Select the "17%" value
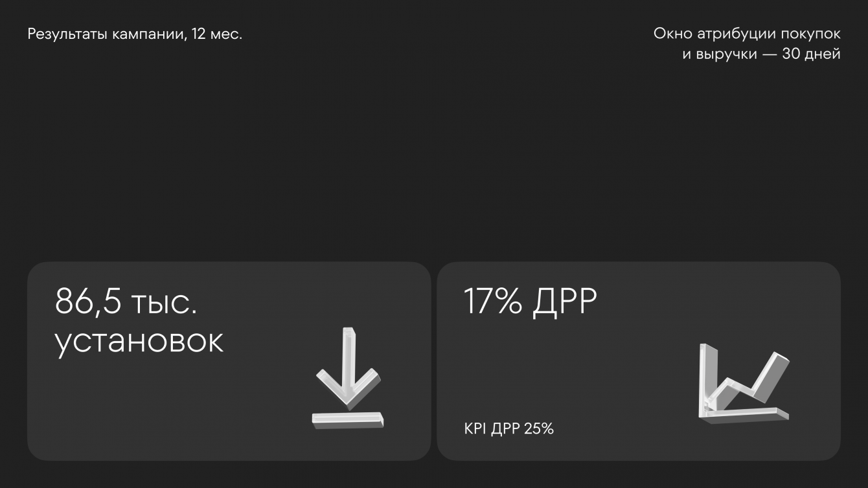This screenshot has width=868, height=488. [x=492, y=302]
